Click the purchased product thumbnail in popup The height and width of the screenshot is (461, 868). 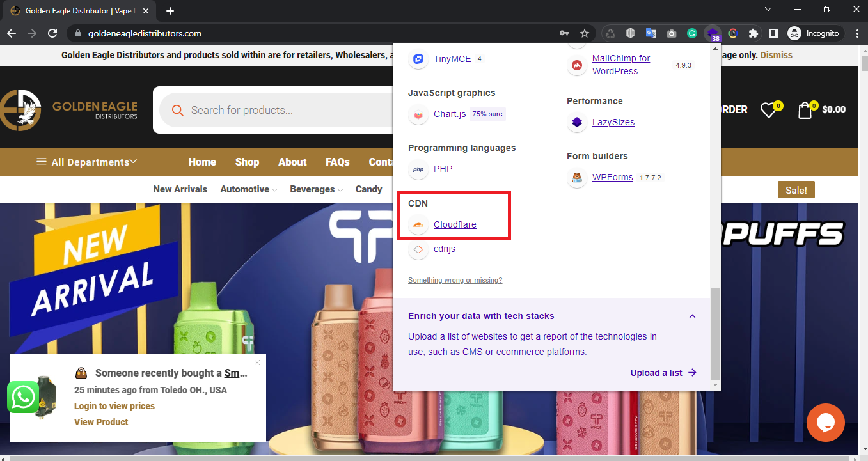46,397
